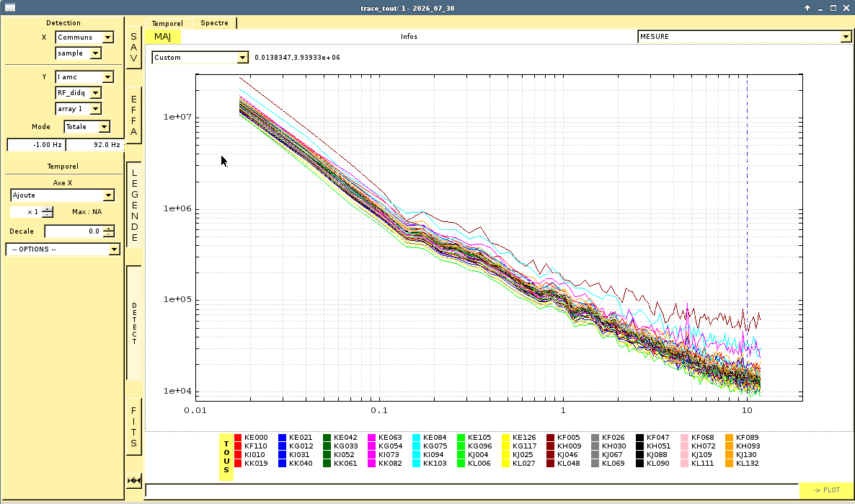Toggle KE084 cyan legend entry
855x504 pixels.
[x=430, y=438]
